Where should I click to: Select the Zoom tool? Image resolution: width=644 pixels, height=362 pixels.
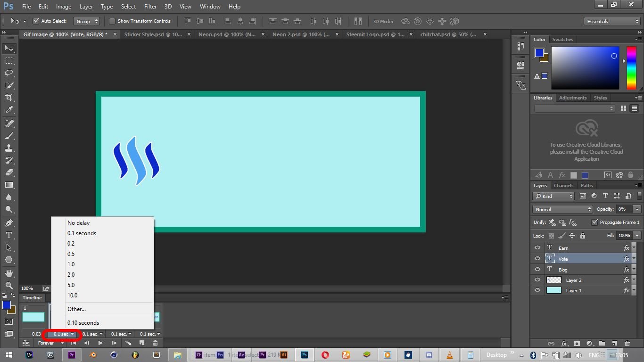(8, 285)
